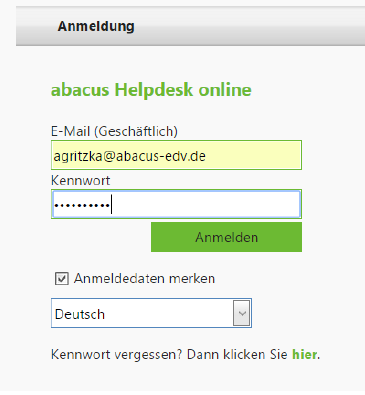Open the Deutsch language dropdown
This screenshot has width=365, height=395.
click(151, 313)
